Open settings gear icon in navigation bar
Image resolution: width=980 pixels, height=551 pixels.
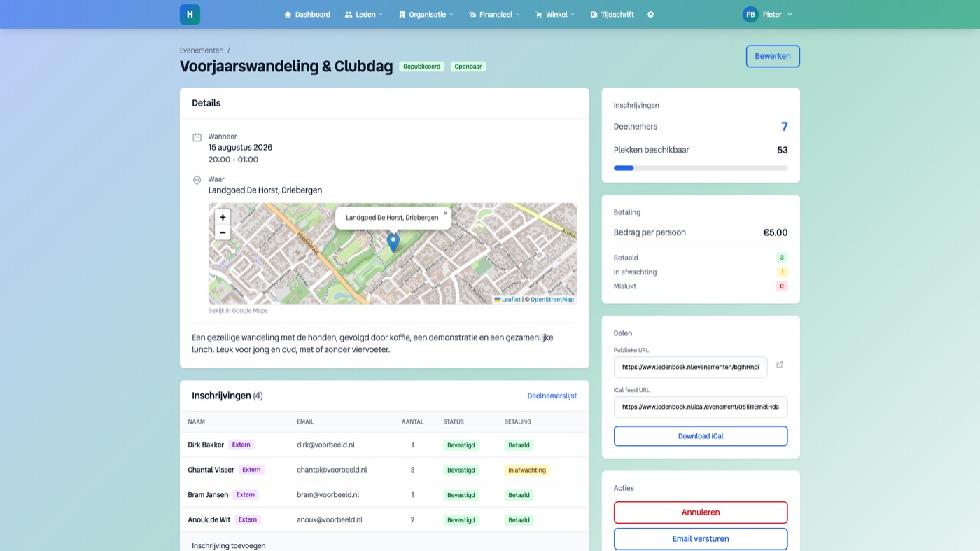650,14
